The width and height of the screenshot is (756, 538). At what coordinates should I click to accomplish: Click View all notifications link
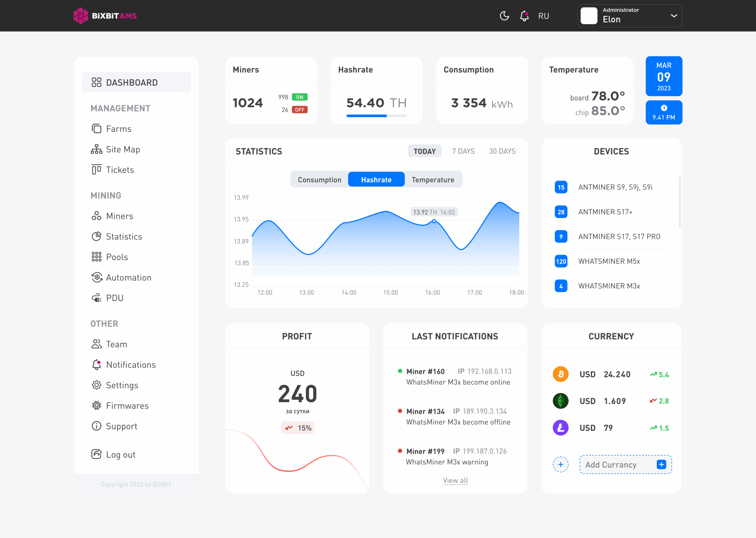455,480
